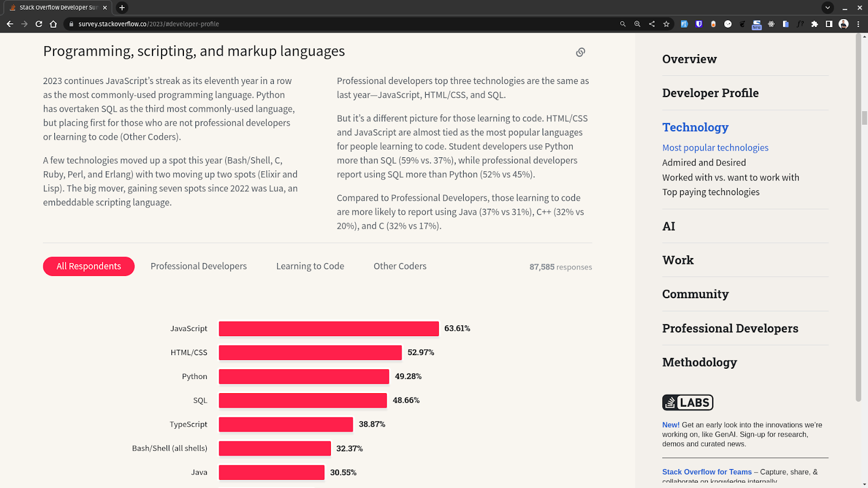Open the tab search dropdown arrow
The image size is (868, 488).
827,8
